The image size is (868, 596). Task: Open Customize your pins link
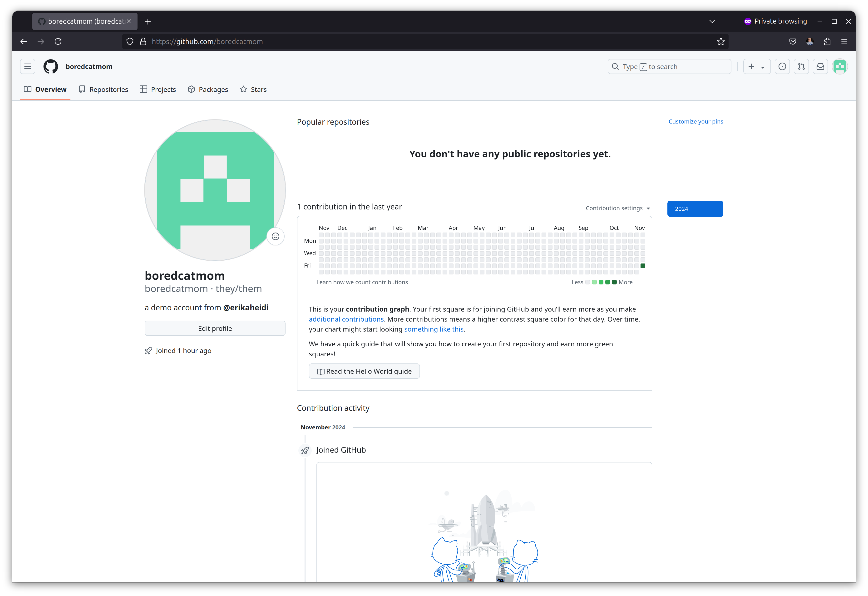tap(695, 121)
